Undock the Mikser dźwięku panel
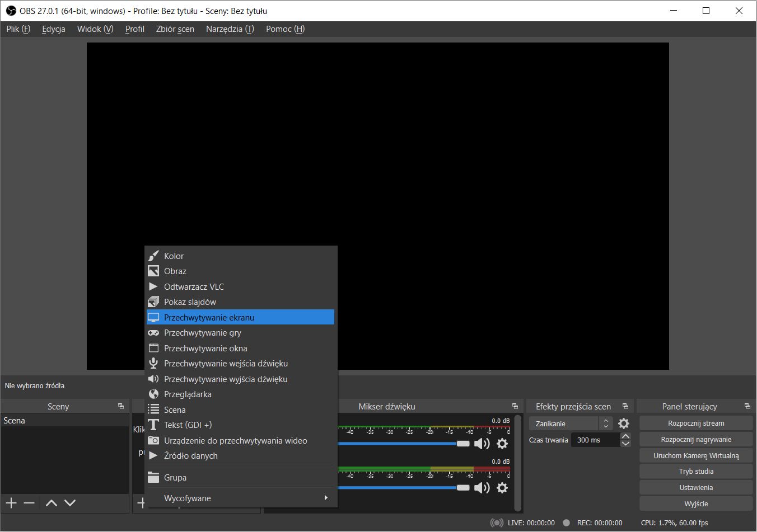This screenshot has height=532, width=757. pyautogui.click(x=515, y=406)
